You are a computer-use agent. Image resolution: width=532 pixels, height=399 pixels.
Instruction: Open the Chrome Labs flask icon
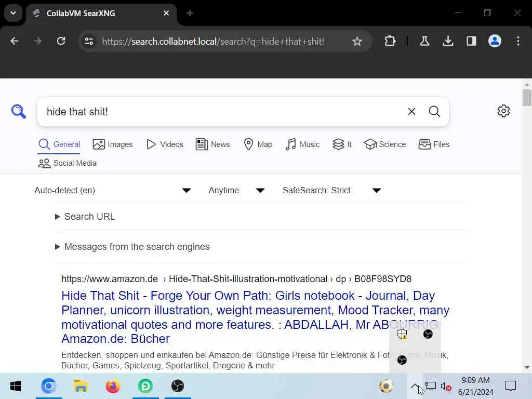point(424,41)
